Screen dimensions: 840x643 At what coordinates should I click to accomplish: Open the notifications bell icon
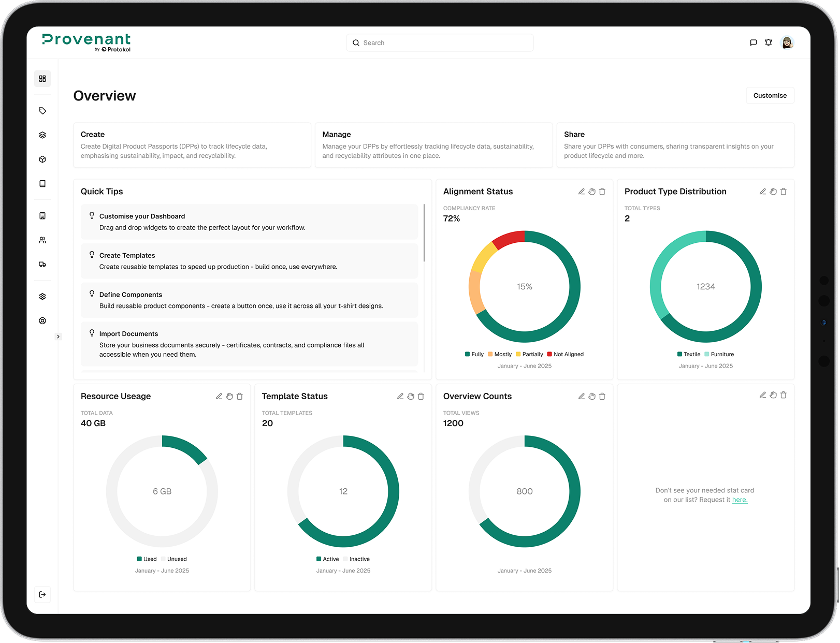tap(769, 42)
